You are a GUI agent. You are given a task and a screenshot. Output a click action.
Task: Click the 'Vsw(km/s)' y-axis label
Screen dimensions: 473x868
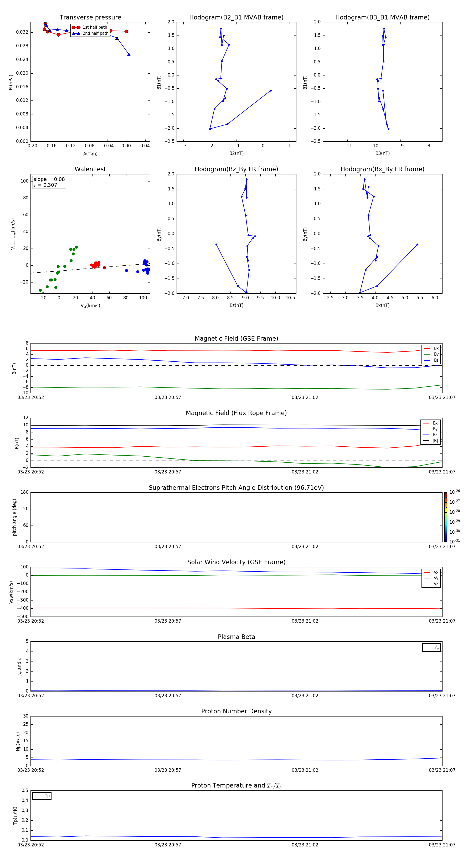click(11, 592)
